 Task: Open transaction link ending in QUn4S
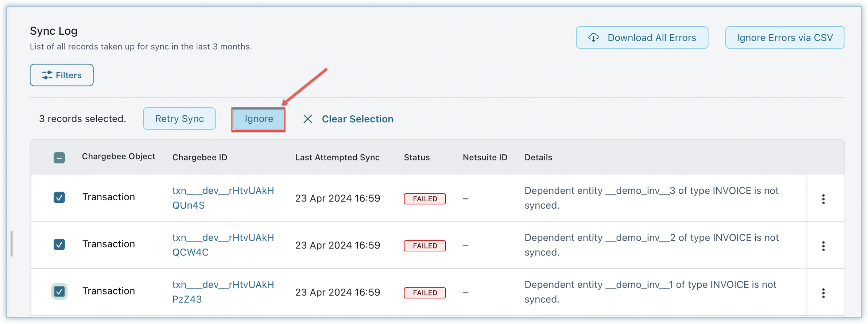tap(223, 198)
